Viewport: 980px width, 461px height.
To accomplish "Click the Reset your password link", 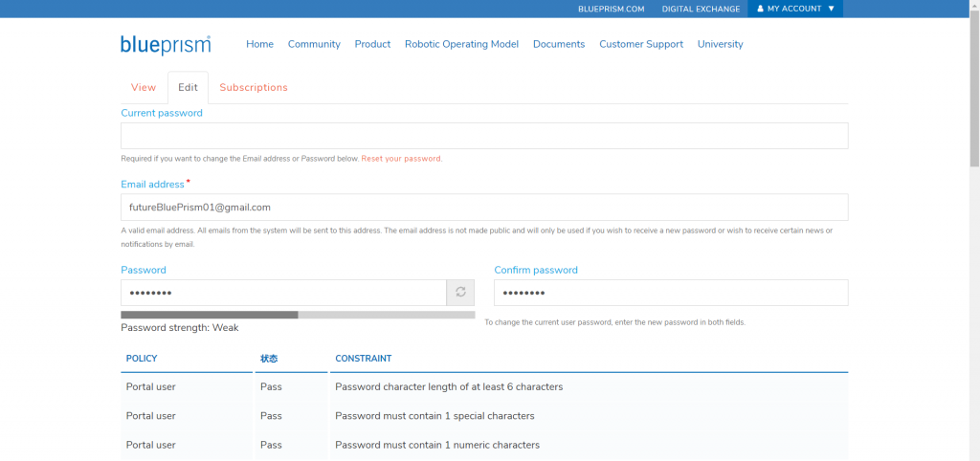I will 401,159.
